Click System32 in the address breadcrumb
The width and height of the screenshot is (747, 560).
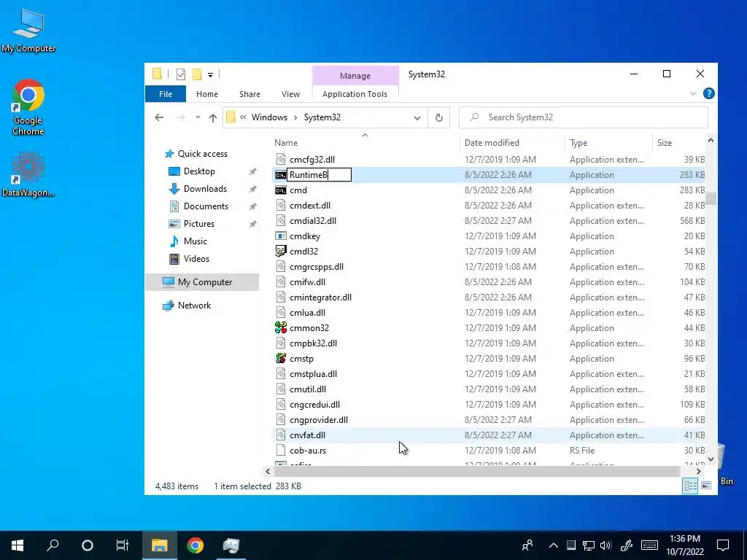point(322,117)
